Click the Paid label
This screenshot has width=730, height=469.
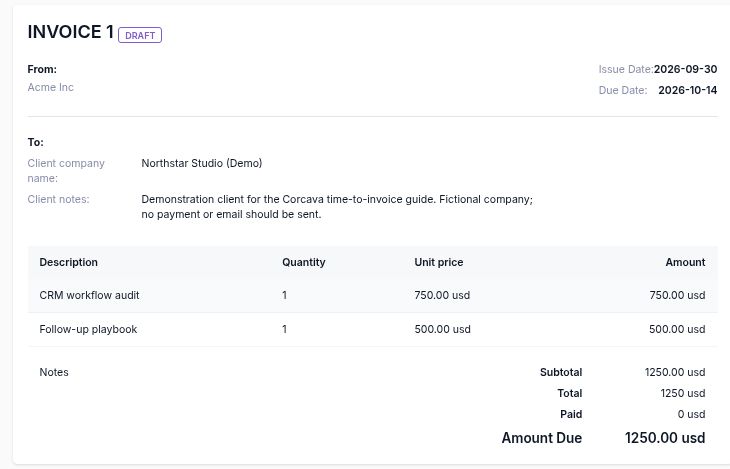click(x=571, y=414)
